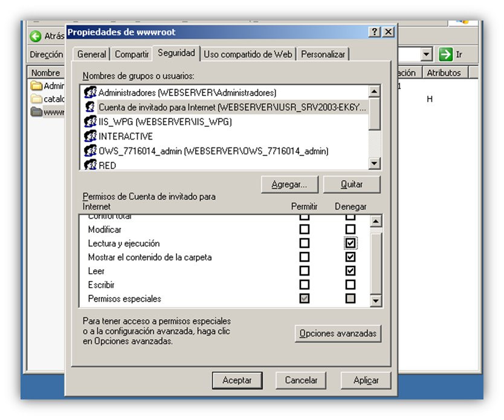Click the green Ir go arrow icon
504x420 pixels.
click(x=445, y=54)
